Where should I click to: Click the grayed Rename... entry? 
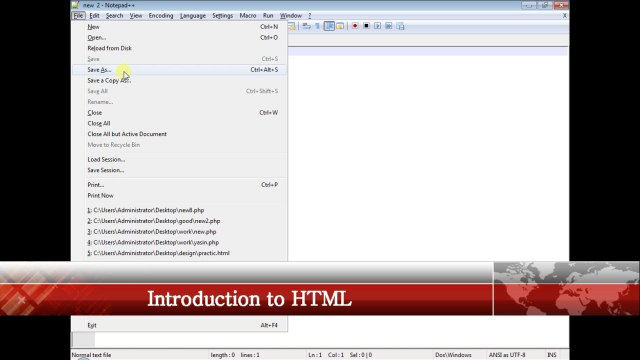tap(180, 102)
